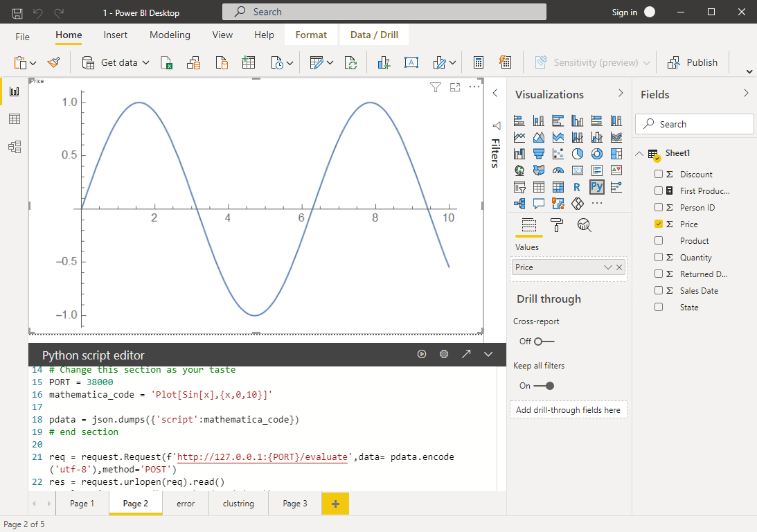Open Python script options gear

coord(444,354)
